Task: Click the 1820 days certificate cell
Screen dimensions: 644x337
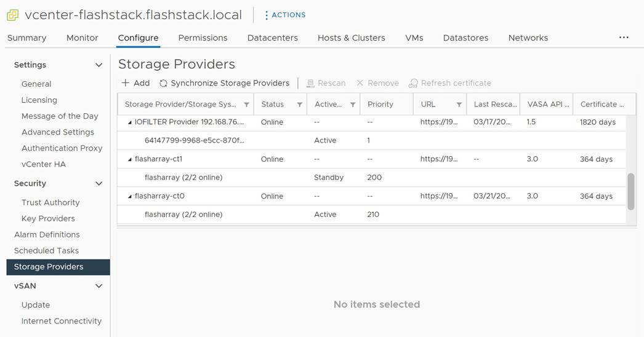Action: click(x=598, y=122)
